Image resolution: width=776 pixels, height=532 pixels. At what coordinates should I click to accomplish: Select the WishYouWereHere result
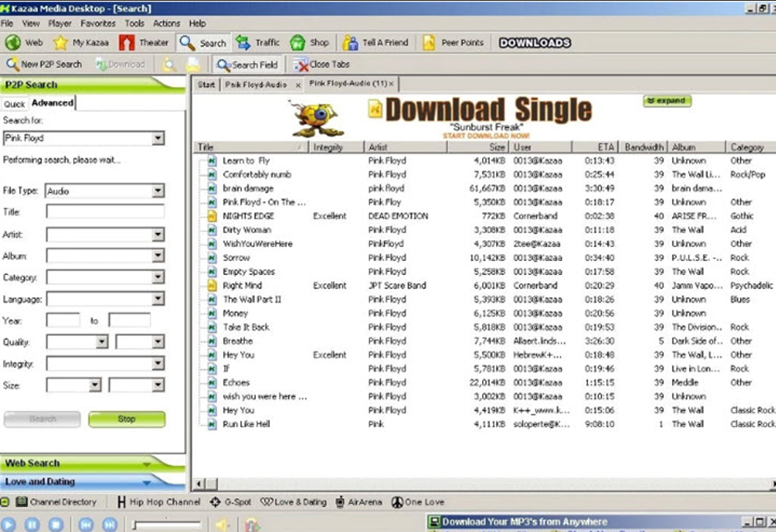point(257,243)
